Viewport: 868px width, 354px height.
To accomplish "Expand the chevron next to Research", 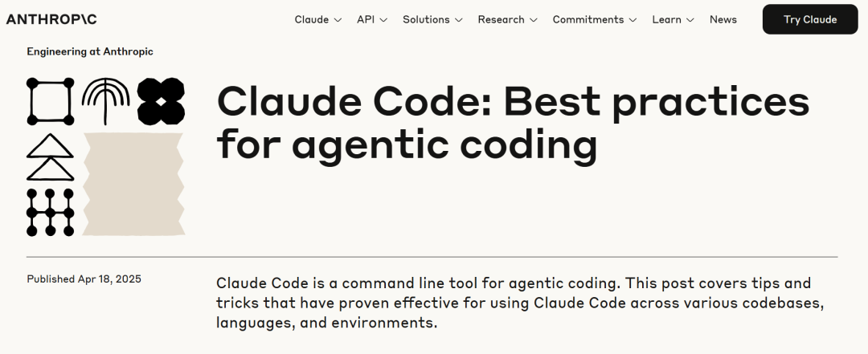I will click(x=534, y=20).
